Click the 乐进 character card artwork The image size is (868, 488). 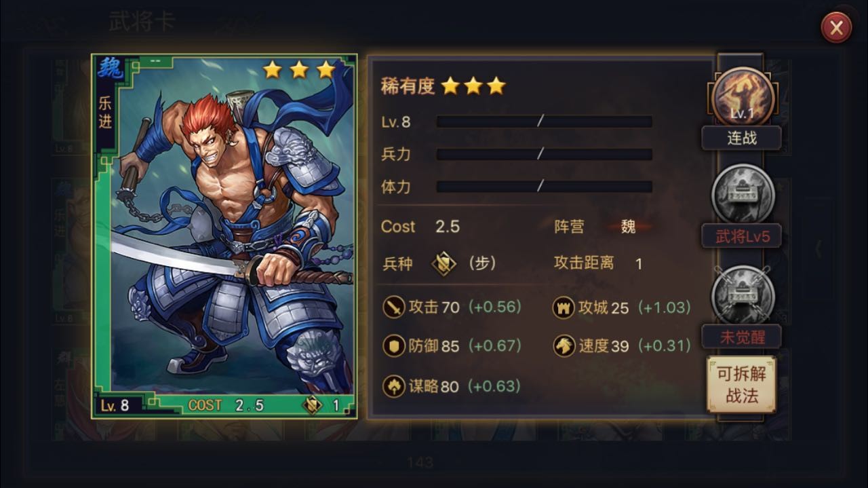tap(224, 236)
